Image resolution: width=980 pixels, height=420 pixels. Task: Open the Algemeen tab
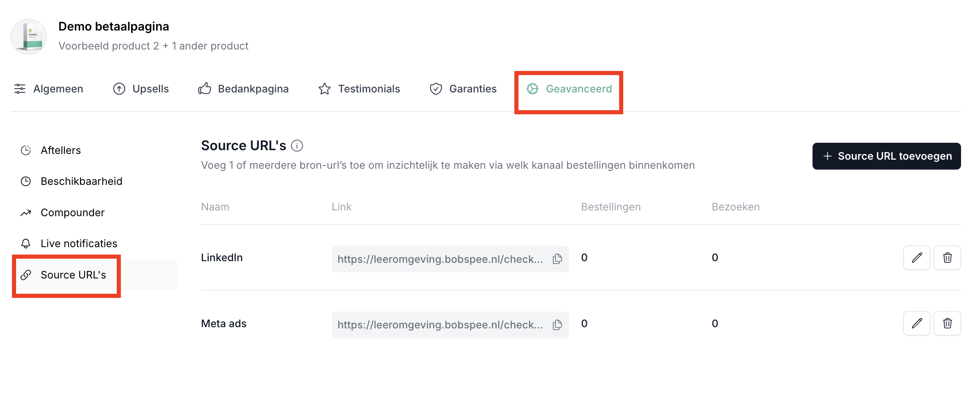click(49, 89)
